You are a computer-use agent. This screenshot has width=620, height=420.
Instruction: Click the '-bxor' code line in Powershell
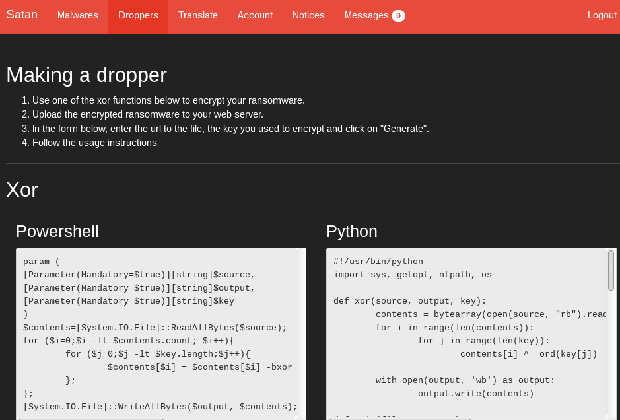pyautogui.click(x=200, y=367)
